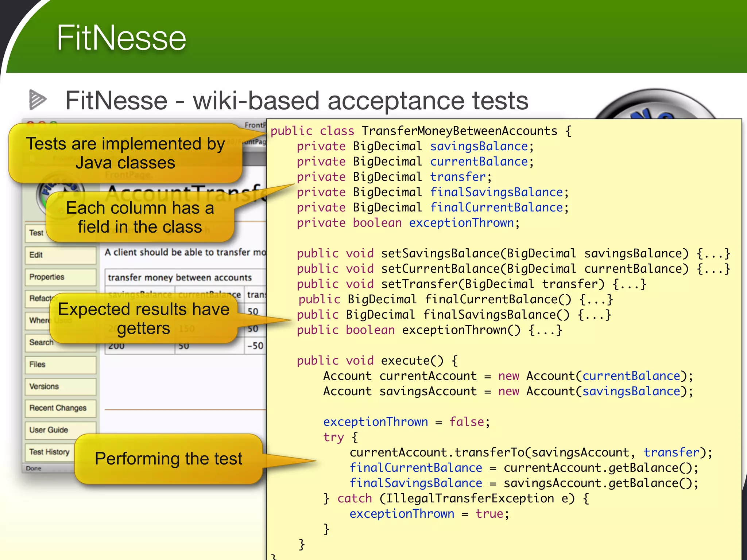This screenshot has width=747, height=560.
Task: Click the 'TransferMoneyBetweenAccounts' class name
Action: 460,131
